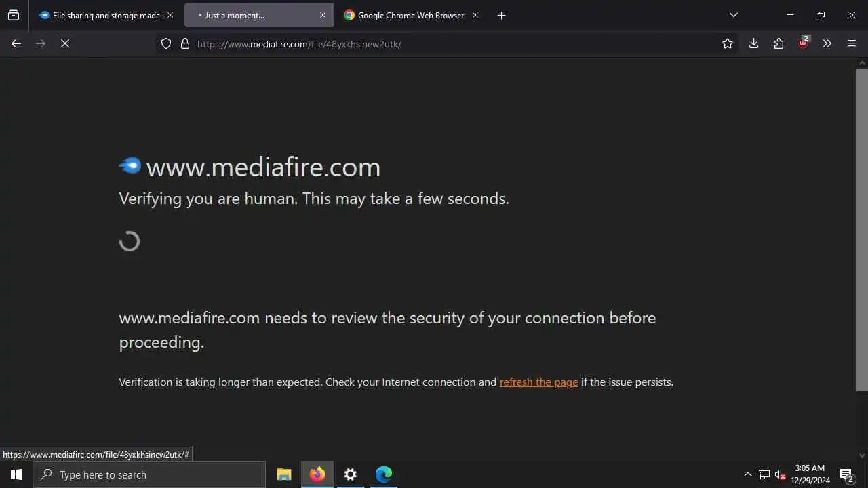Open network status tray icon

click(x=764, y=474)
